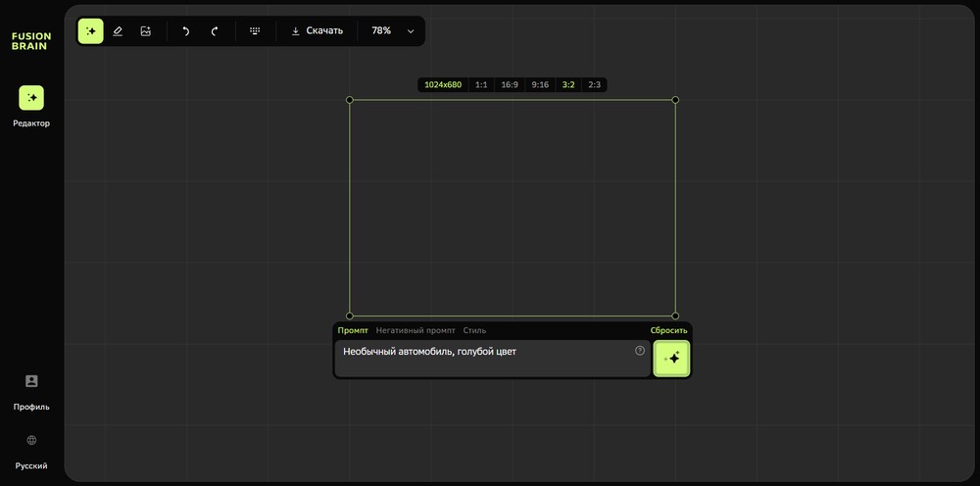This screenshot has height=486, width=980.
Task: Open the 1024x680 size selector
Action: click(x=443, y=85)
